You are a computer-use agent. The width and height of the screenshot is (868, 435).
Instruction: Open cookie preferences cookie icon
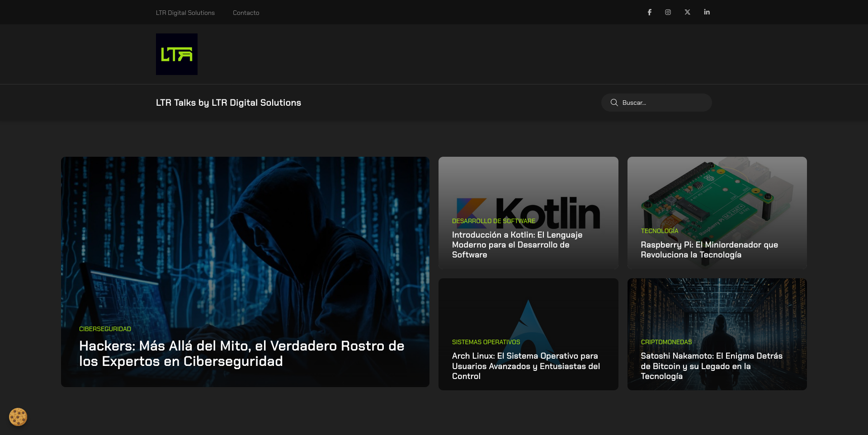[x=18, y=417]
